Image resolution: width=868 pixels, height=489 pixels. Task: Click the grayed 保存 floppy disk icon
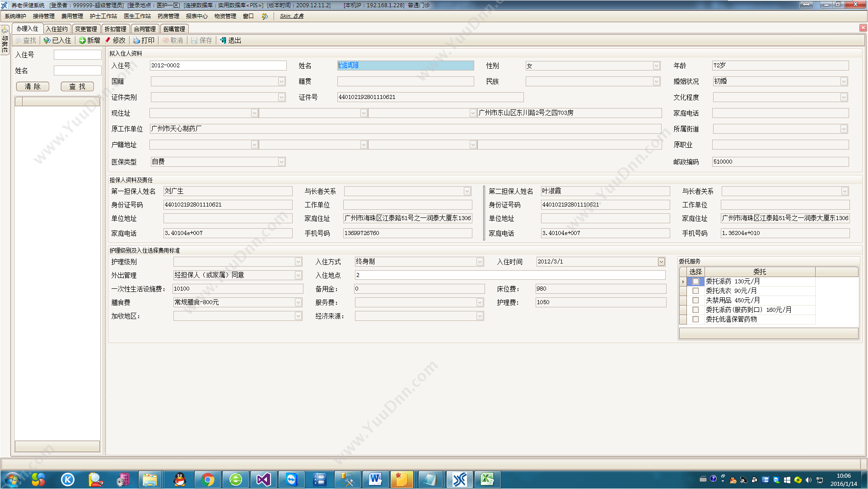[194, 41]
